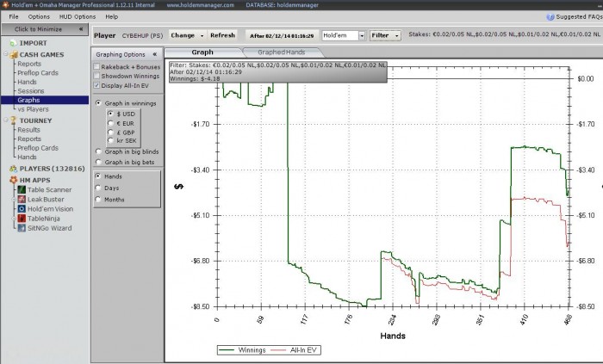Open cash games Hands view
The image size is (603, 364).
click(27, 82)
